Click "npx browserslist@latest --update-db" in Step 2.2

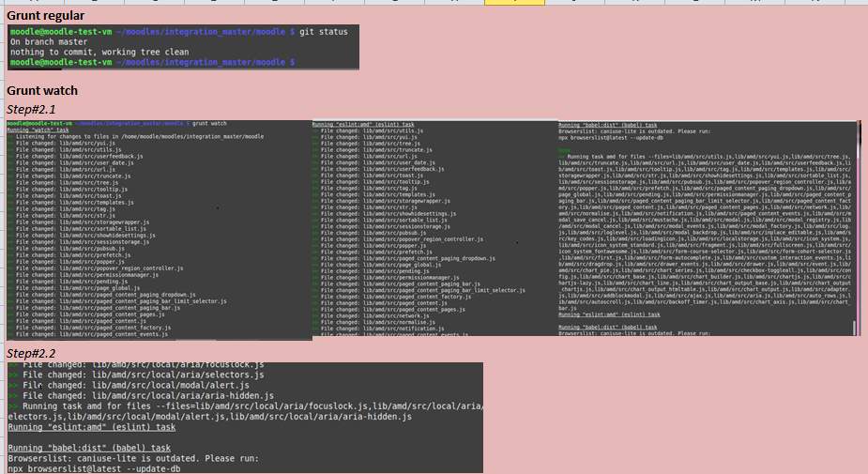coord(94,469)
